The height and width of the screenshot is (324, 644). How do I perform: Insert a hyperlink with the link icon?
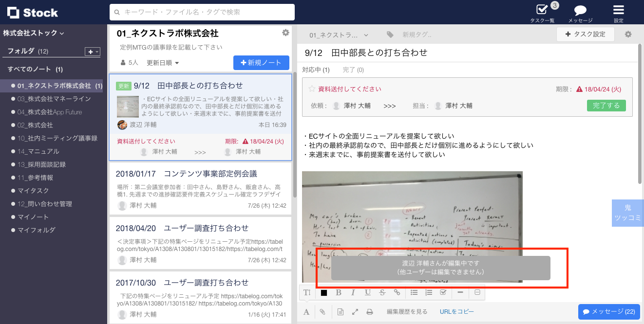click(397, 292)
